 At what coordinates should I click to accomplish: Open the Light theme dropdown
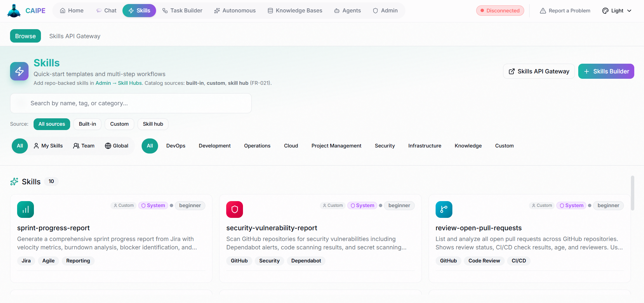click(x=616, y=10)
